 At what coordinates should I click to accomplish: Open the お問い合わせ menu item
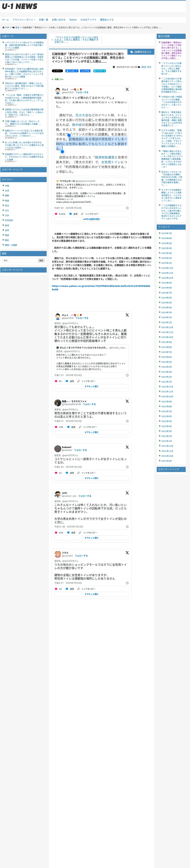point(59,20)
